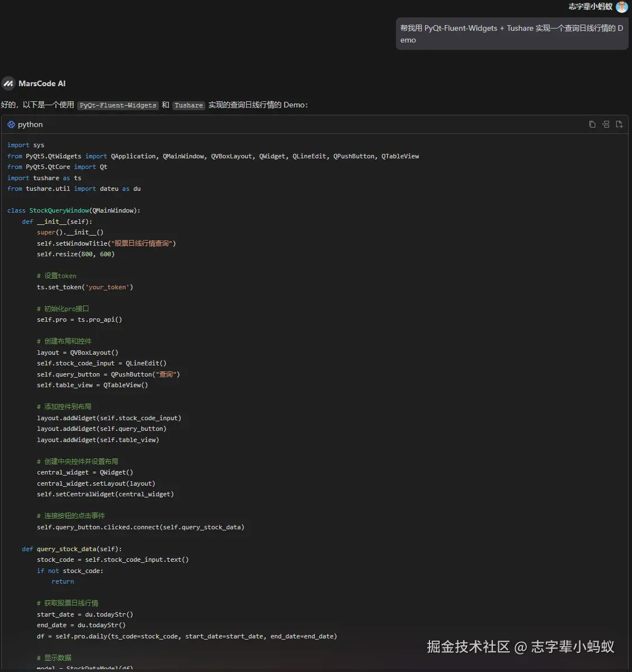Screen dimensions: 632x672
Task: Click the '# 初始化pro接口' comment
Action: [63, 309]
